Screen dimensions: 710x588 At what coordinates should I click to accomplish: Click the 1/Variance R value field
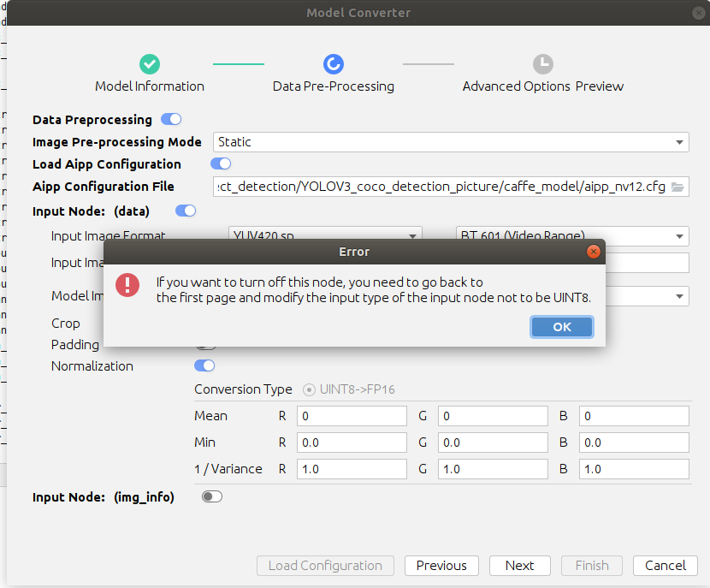click(352, 469)
